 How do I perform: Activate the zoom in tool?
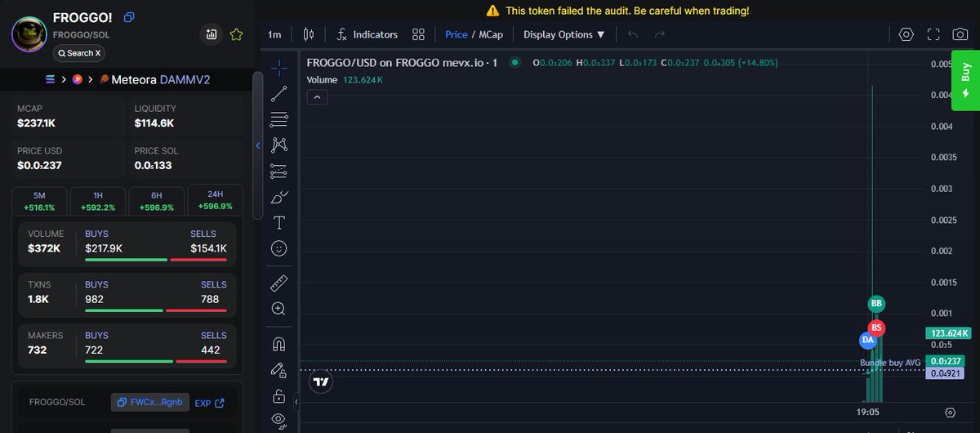click(279, 309)
